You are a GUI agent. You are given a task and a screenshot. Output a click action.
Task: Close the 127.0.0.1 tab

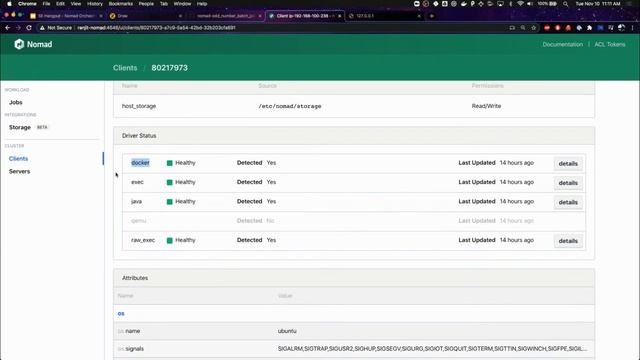(419, 16)
